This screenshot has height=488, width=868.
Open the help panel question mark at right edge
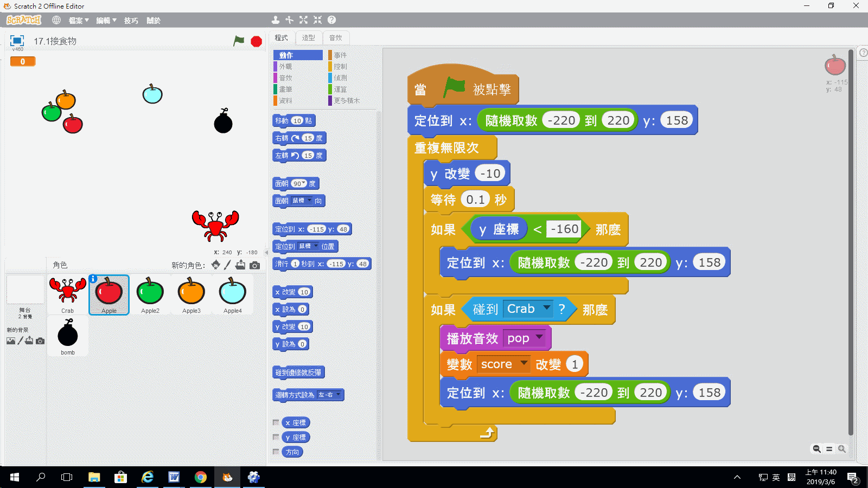coord(863,53)
